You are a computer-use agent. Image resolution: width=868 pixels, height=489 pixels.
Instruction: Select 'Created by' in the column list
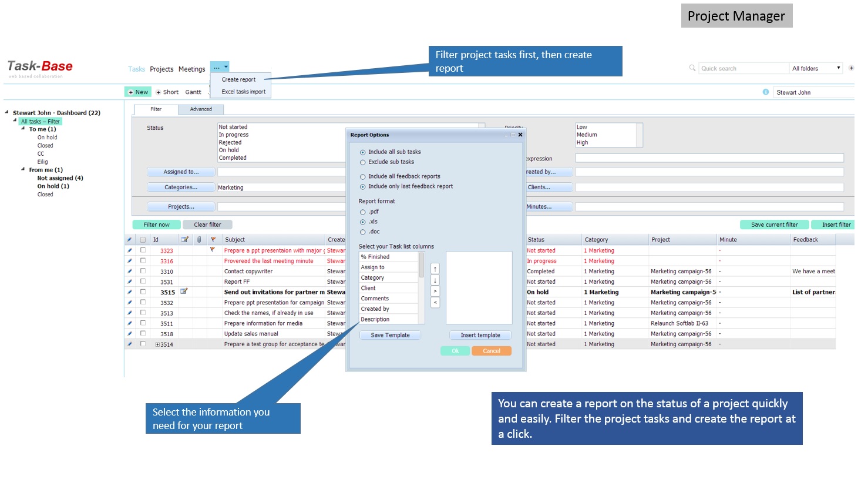click(x=388, y=309)
